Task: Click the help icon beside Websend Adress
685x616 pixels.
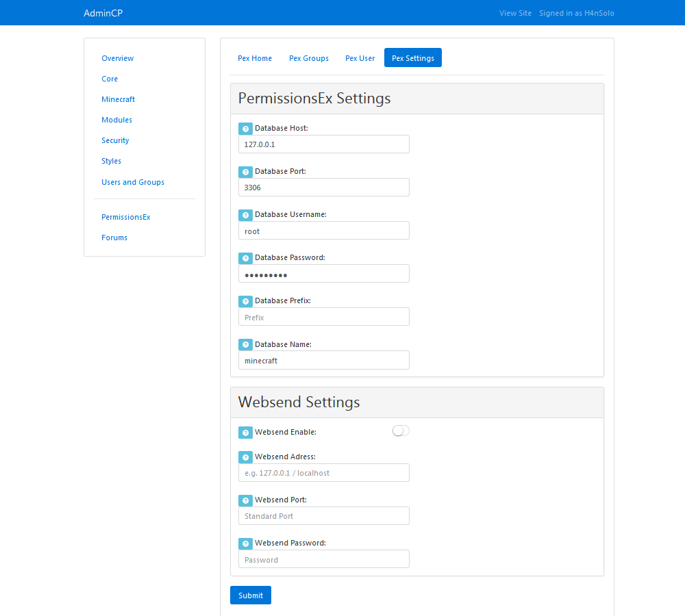Action: click(x=245, y=457)
